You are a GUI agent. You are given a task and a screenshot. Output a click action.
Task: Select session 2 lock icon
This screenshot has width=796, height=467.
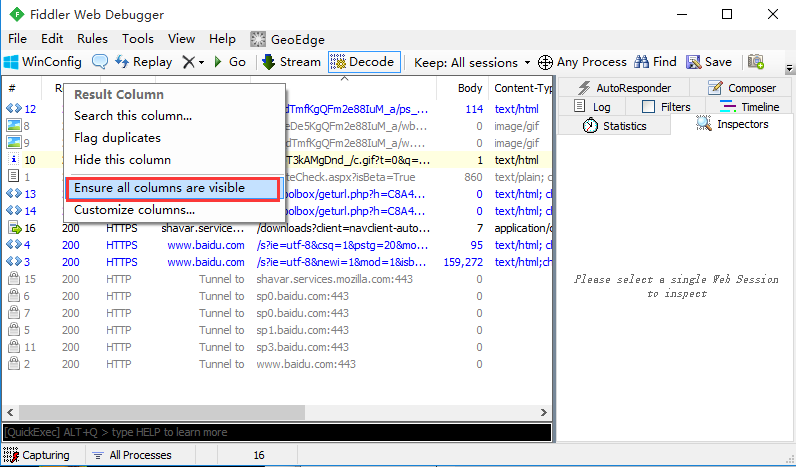pos(14,363)
